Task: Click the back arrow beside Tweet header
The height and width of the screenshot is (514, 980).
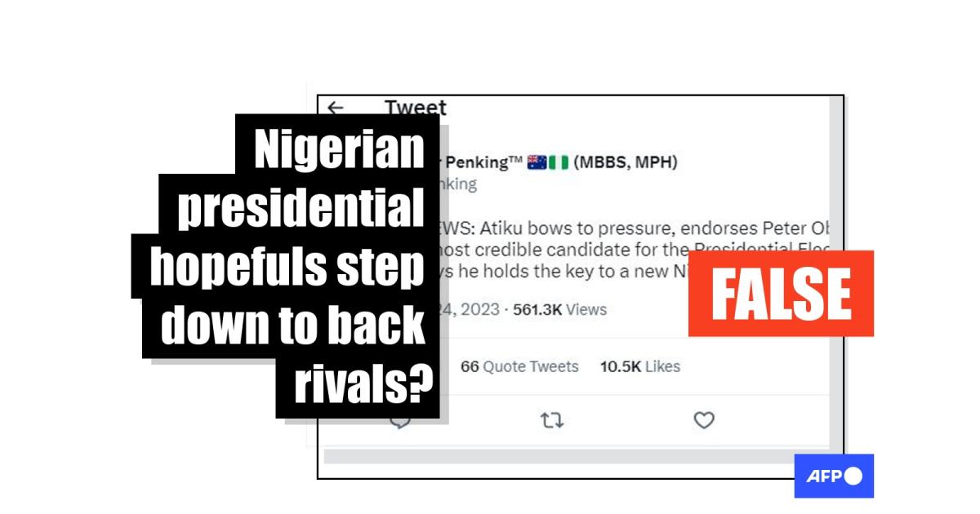Action: pyautogui.click(x=336, y=108)
